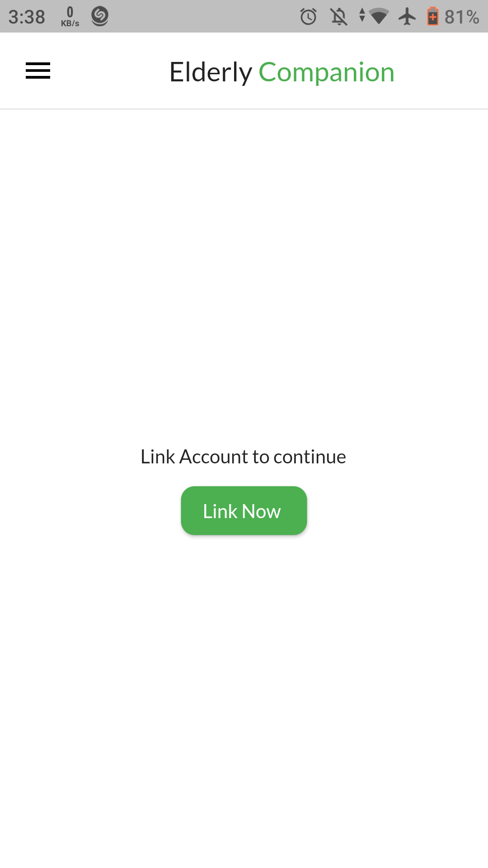The width and height of the screenshot is (488, 868).
Task: Tap the blank area below Link Now button
Action: (x=244, y=701)
